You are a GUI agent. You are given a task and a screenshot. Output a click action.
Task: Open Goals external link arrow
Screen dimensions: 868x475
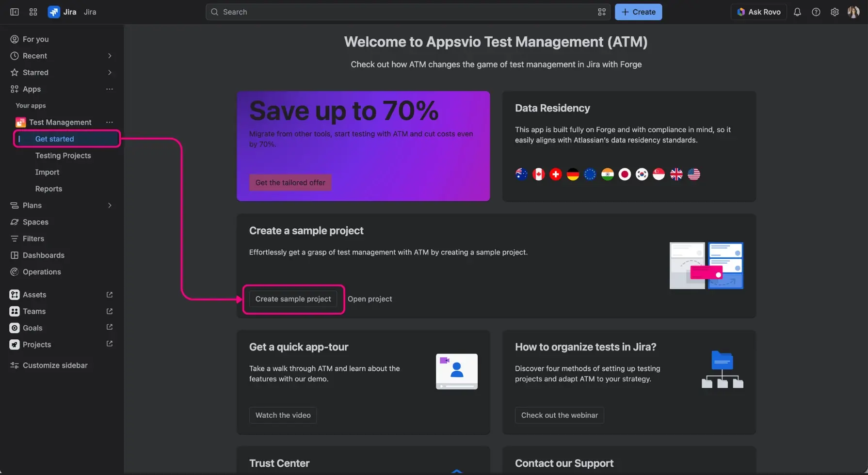[x=110, y=327]
